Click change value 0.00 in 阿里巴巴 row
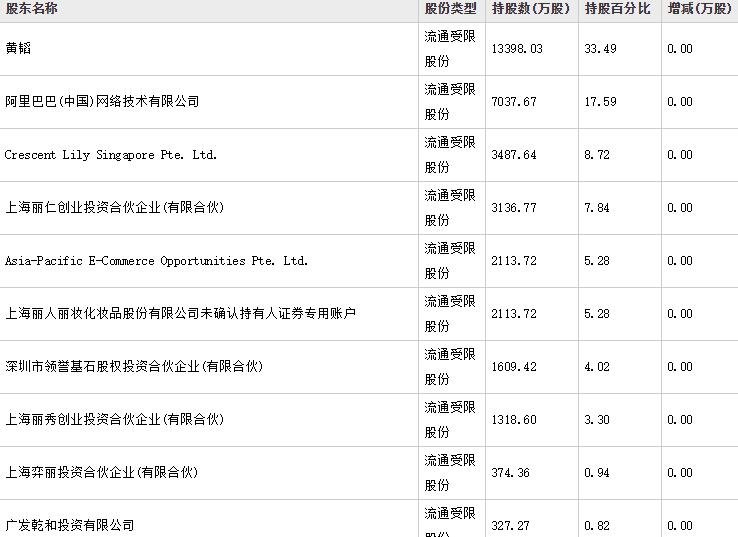 680,102
